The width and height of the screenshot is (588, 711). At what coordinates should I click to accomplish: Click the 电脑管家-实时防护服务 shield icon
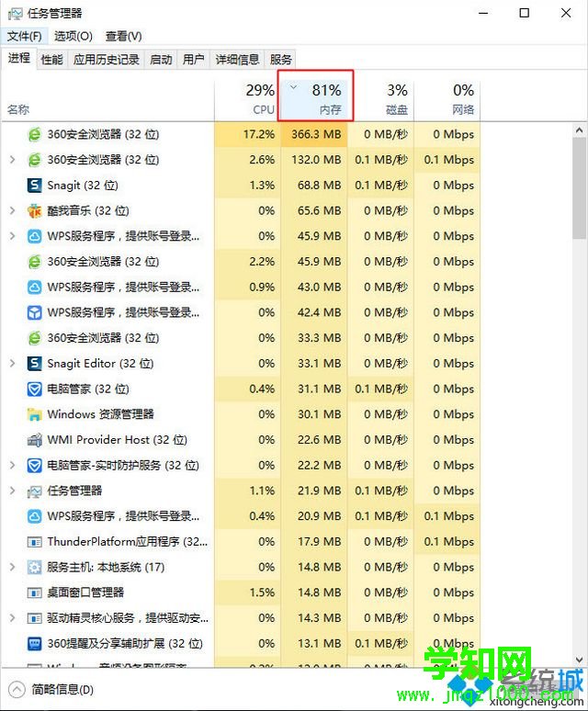35,465
